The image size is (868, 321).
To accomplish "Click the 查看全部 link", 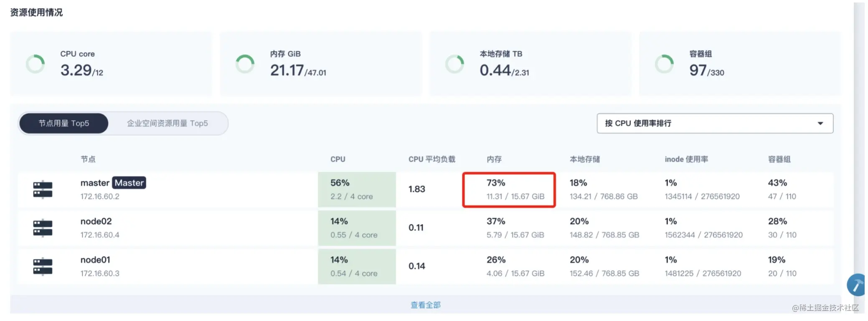I will [426, 305].
